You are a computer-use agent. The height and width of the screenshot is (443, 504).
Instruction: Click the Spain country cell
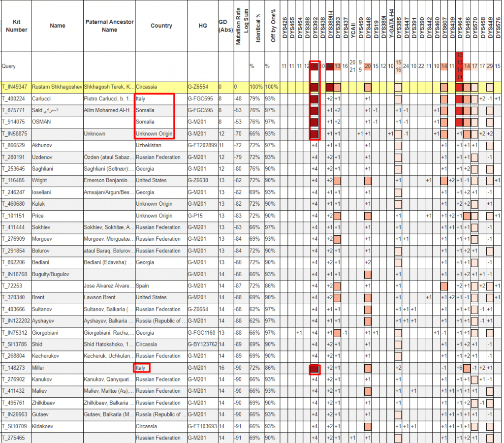143,286
